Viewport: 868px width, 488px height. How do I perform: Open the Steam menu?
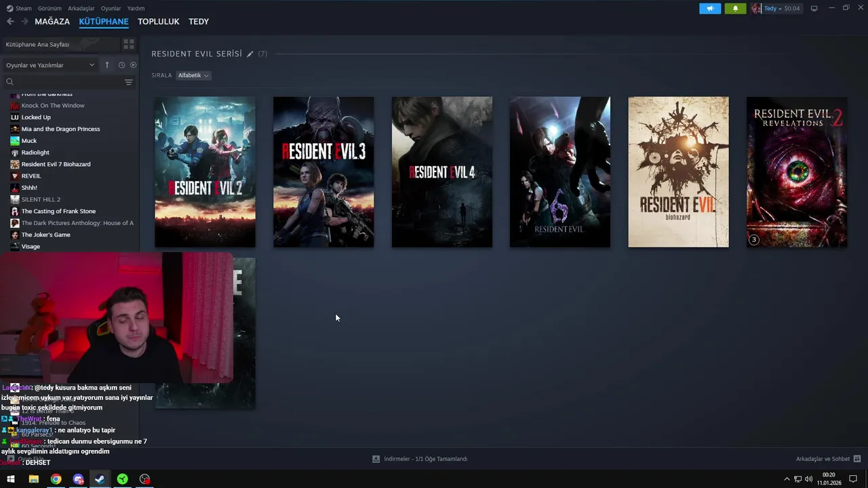point(24,8)
